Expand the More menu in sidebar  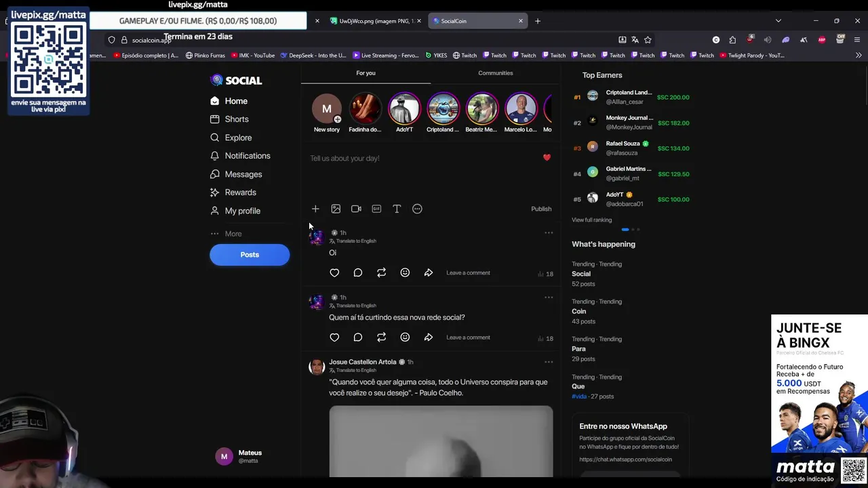coord(226,234)
